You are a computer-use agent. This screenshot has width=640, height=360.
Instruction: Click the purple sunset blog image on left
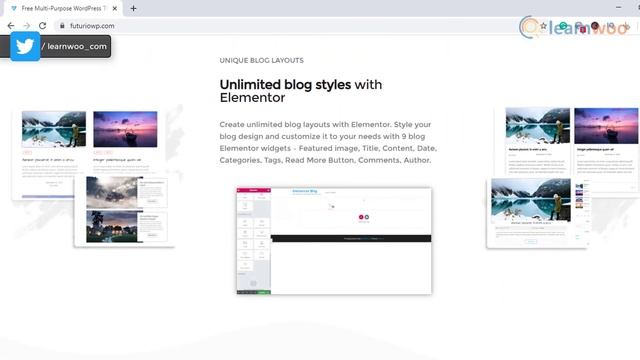(x=125, y=129)
